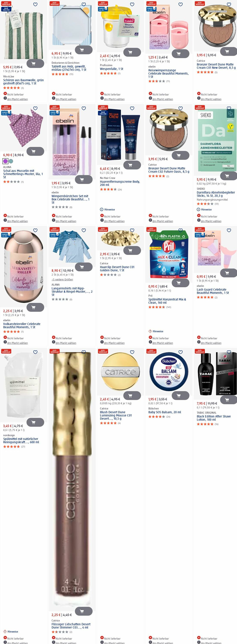Open Bronzer Desert Dune C01 New Desert
Viewport: 237px width, 644px height.
[216, 66]
